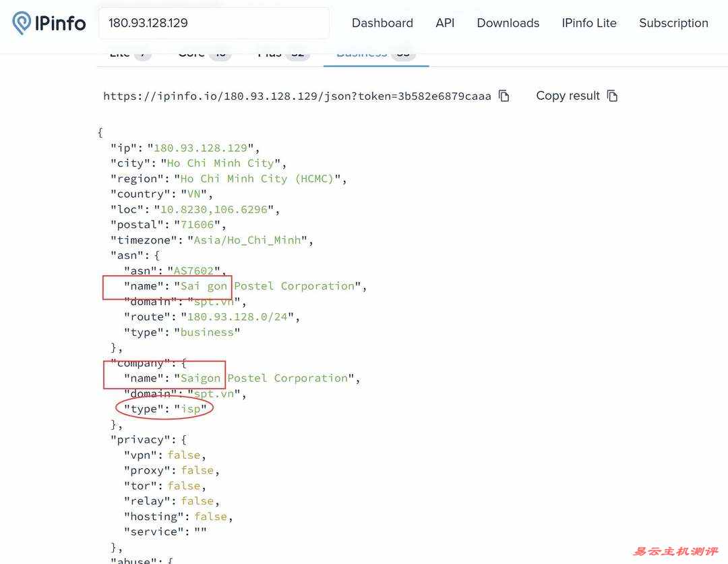Viewport: 728px width, 564px height.
Task: Go to the API page
Action: click(x=445, y=23)
